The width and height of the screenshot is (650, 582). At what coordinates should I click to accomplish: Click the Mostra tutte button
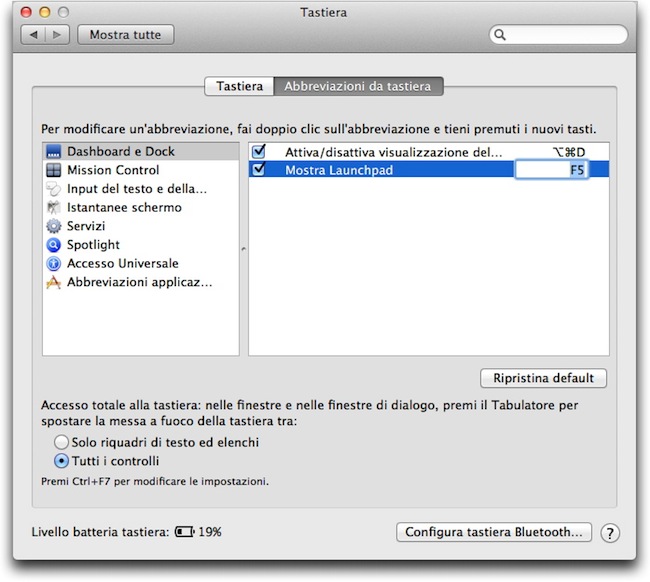[126, 35]
